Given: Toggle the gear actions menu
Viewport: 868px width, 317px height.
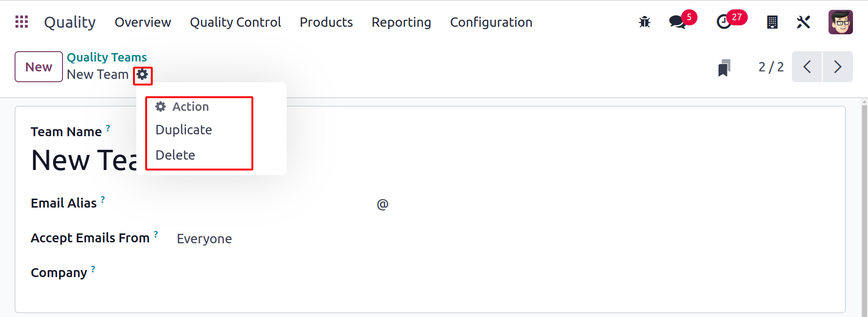Looking at the screenshot, I should (x=142, y=75).
